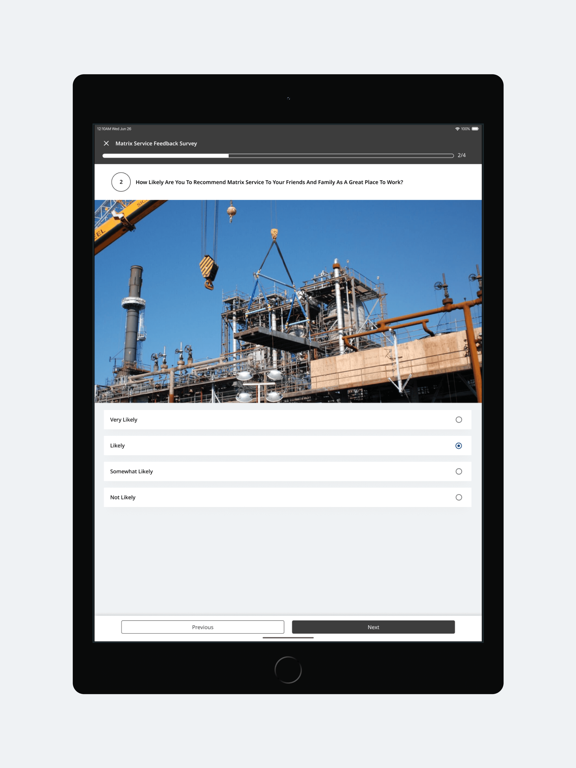Click the Matrix Service Feedback Survey title
Viewport: 576px width, 768px height.
tap(156, 144)
